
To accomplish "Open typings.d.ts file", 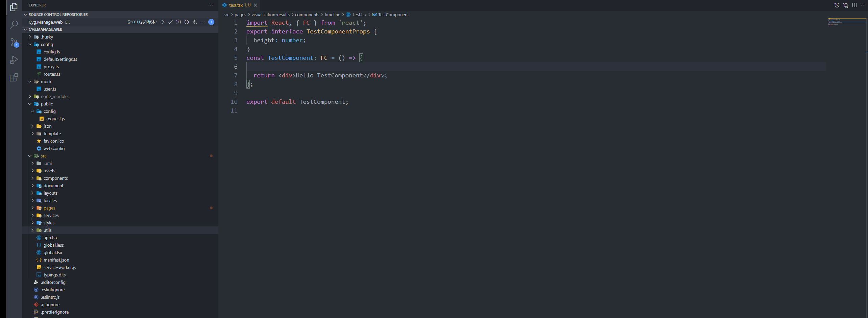I will pyautogui.click(x=54, y=275).
